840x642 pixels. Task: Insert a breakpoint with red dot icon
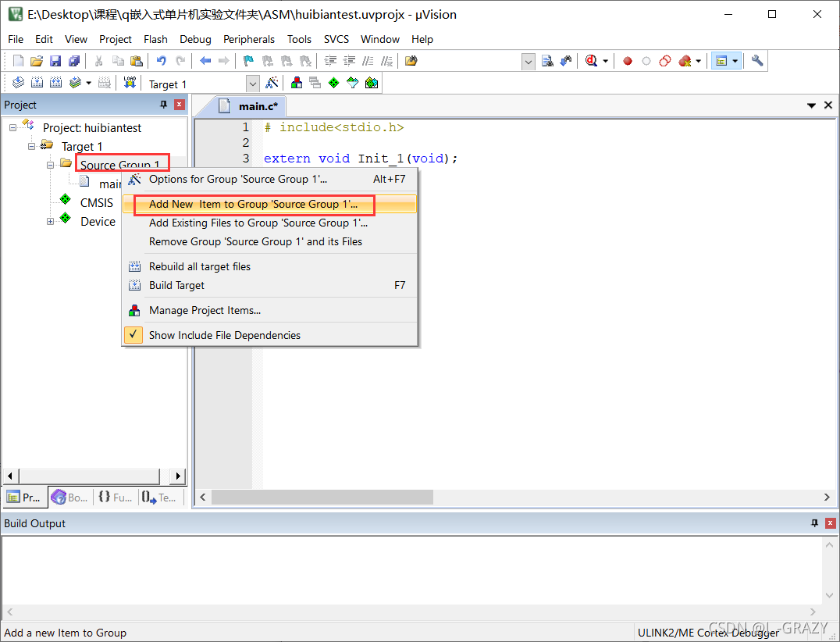click(x=628, y=61)
